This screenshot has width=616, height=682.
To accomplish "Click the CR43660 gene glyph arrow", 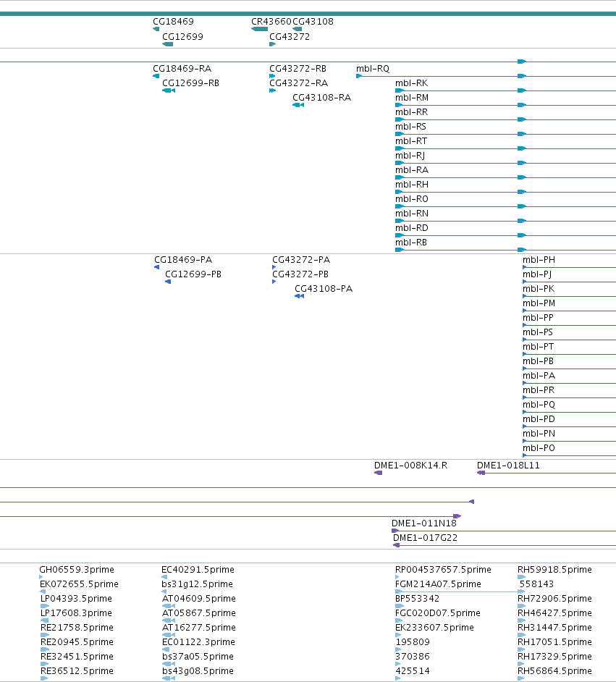I will point(260,29).
